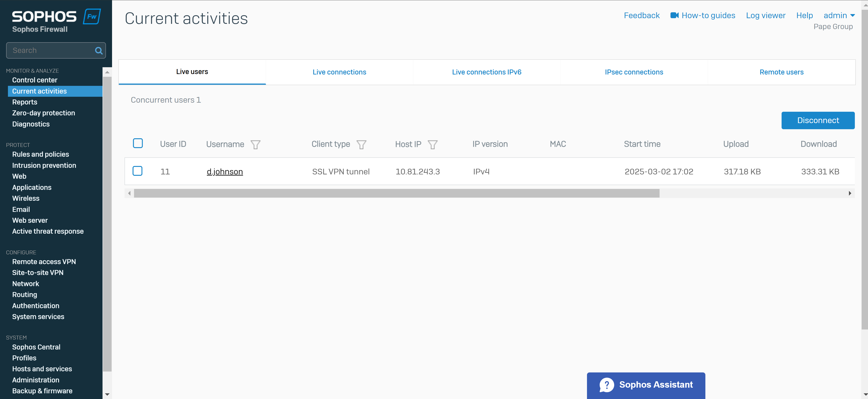The image size is (868, 399).
Task: Open the Client type filter icon
Action: (x=361, y=144)
